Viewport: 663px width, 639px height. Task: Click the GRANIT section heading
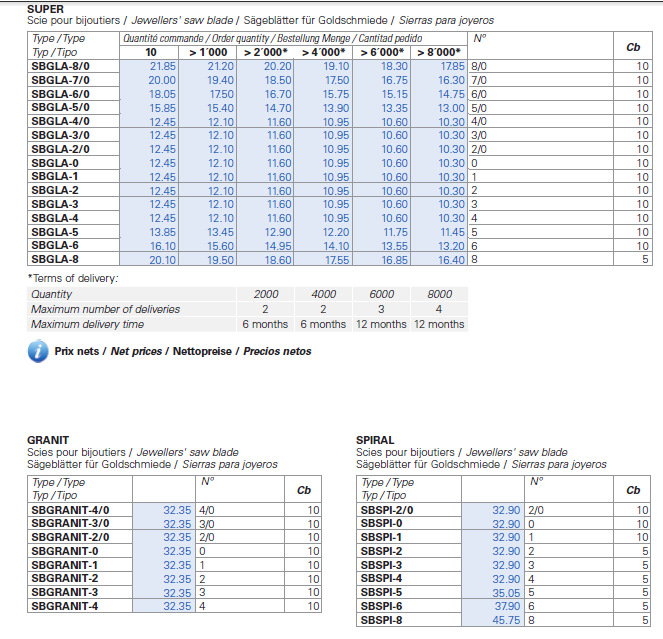[48, 440]
